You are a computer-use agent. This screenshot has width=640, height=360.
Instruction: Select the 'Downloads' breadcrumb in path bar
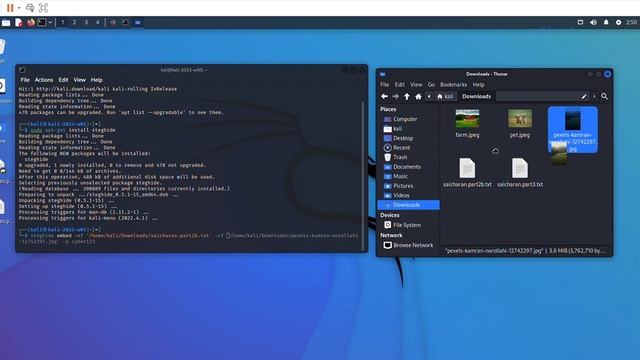tap(476, 96)
